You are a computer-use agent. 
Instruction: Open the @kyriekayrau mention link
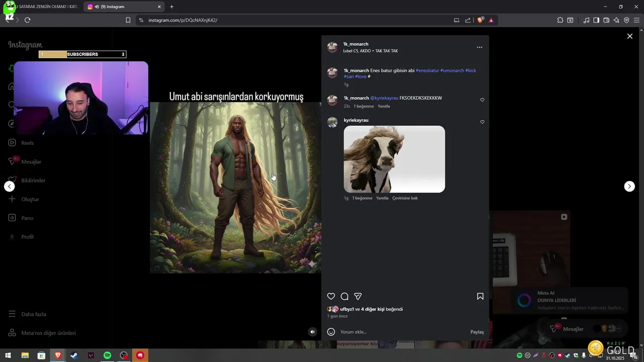(384, 98)
